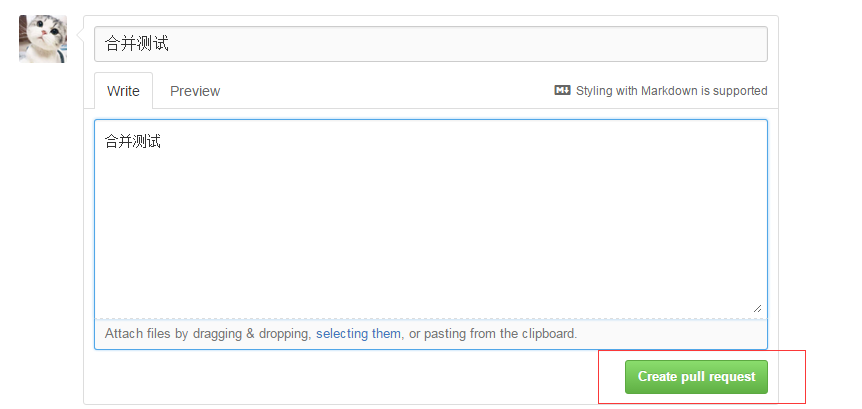Click the Create pull request button

(696, 377)
